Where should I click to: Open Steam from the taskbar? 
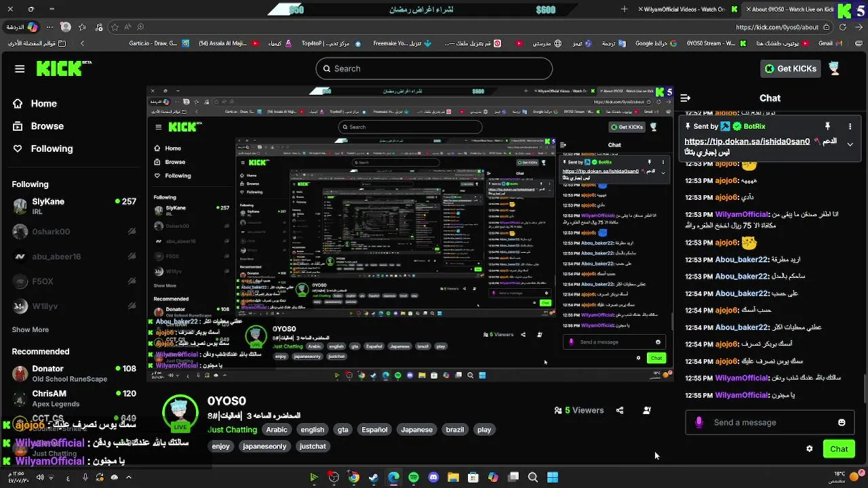click(x=374, y=477)
